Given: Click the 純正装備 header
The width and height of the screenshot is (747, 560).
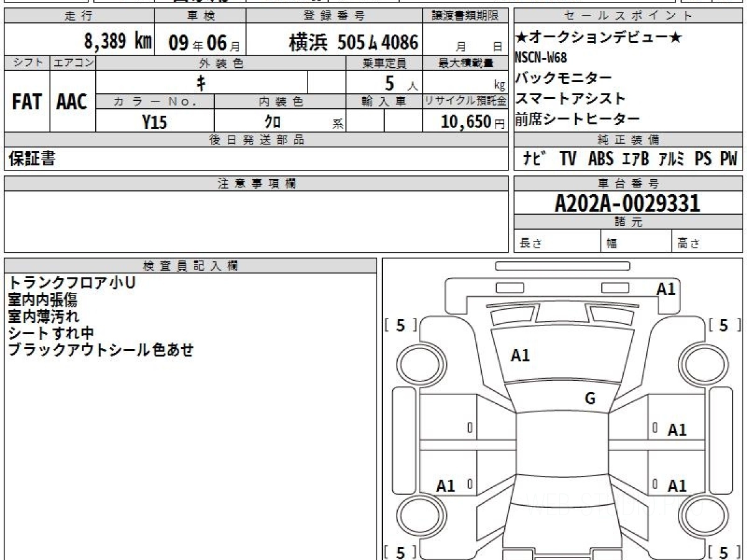Looking at the screenshot, I should click(629, 140).
